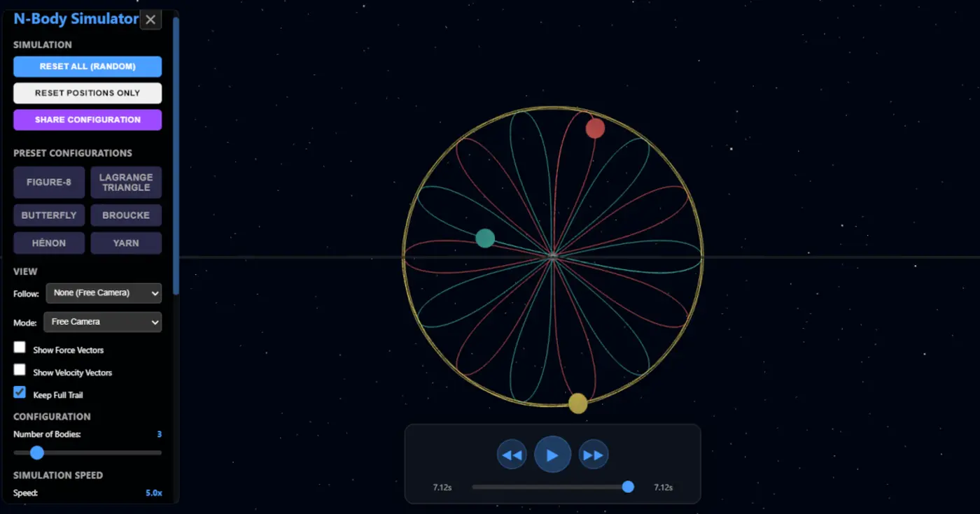
Task: Rewind the simulation playback
Action: pyautogui.click(x=512, y=454)
